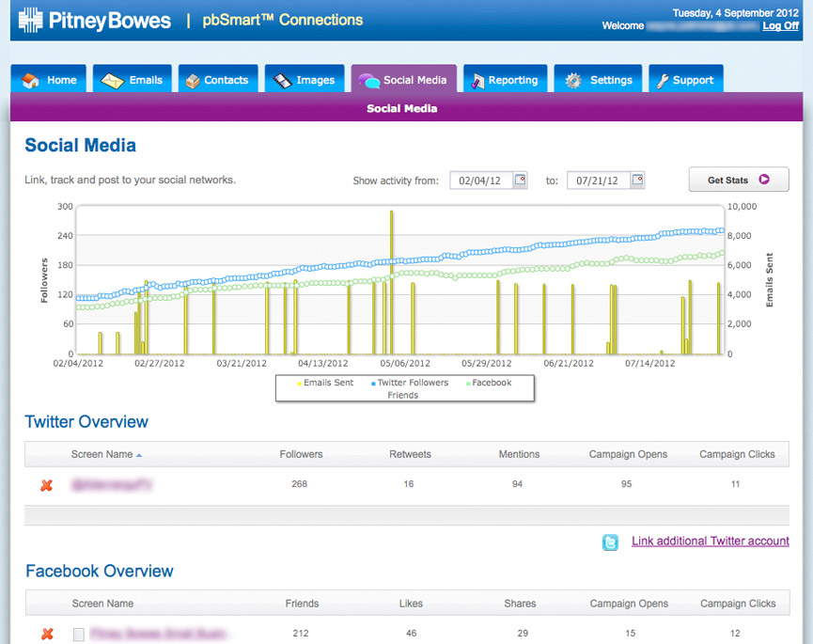Click the Settings gear icon
Viewport: 813px width, 644px height.
[573, 81]
